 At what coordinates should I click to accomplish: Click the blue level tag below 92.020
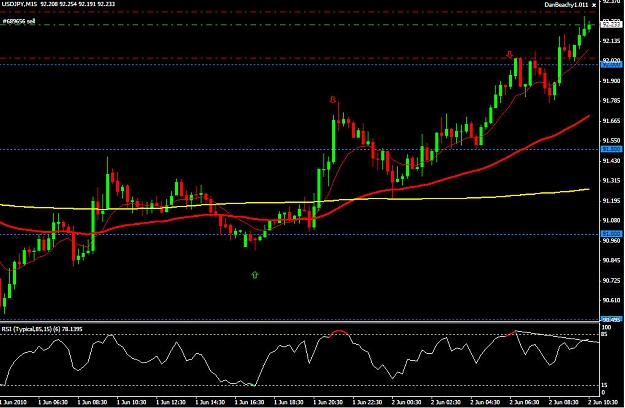coord(611,65)
